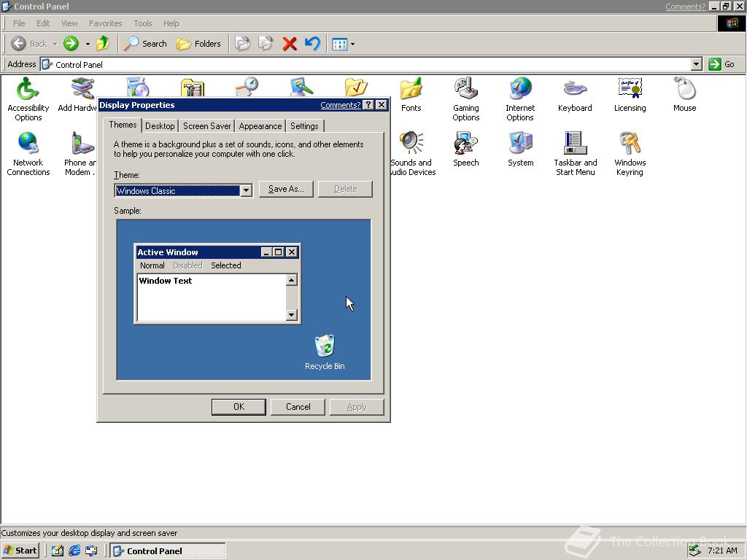Click the Cancel button
The image size is (747, 560).
point(298,407)
